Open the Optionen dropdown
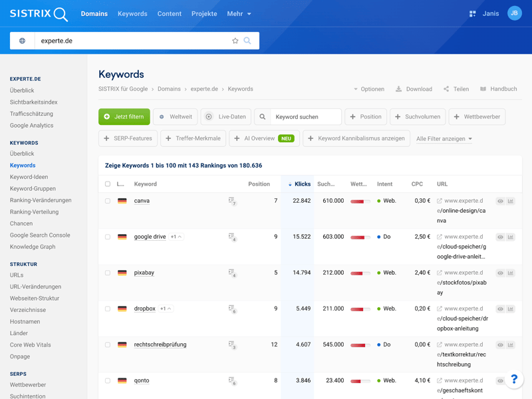The width and height of the screenshot is (532, 399). click(368, 89)
